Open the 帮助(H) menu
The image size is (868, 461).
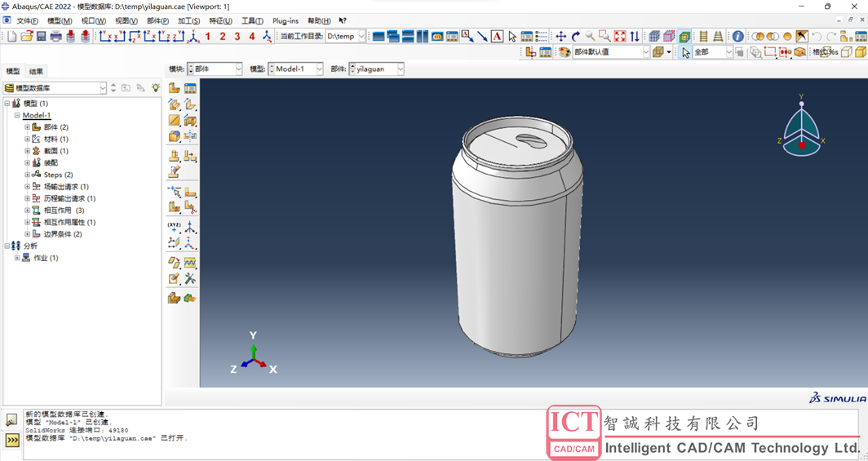click(319, 21)
